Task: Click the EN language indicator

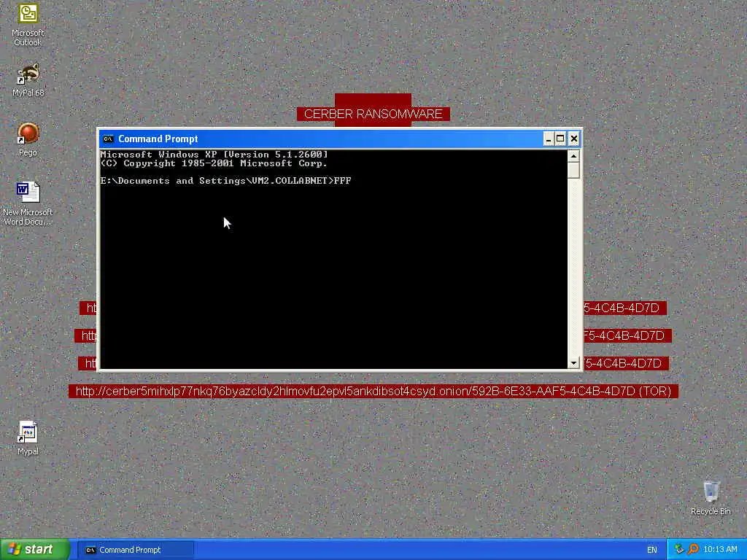Action: (x=651, y=550)
